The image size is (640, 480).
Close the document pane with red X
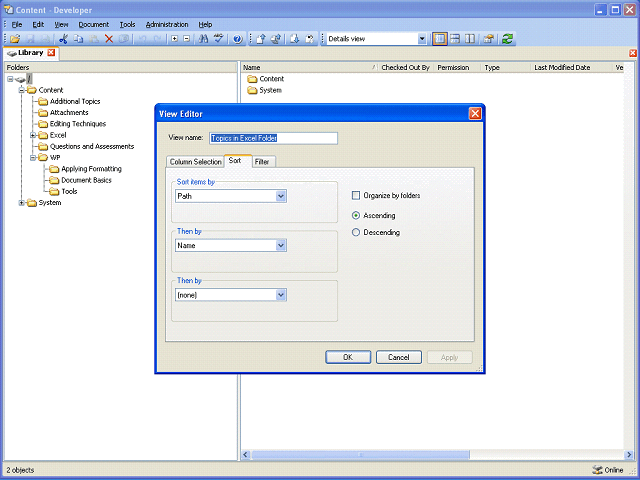click(633, 53)
